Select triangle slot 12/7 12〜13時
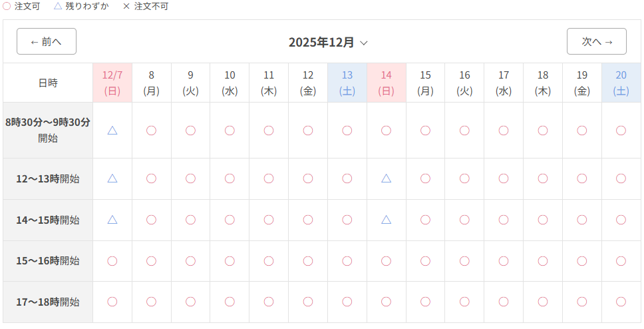Viewport: 644px width, 329px height. (112, 178)
